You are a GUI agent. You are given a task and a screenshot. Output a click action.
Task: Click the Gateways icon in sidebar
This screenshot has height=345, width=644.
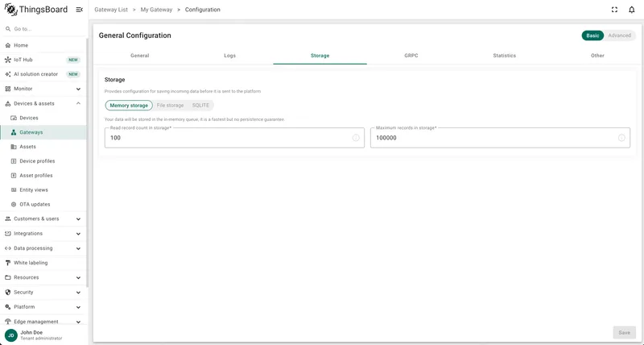click(x=14, y=132)
